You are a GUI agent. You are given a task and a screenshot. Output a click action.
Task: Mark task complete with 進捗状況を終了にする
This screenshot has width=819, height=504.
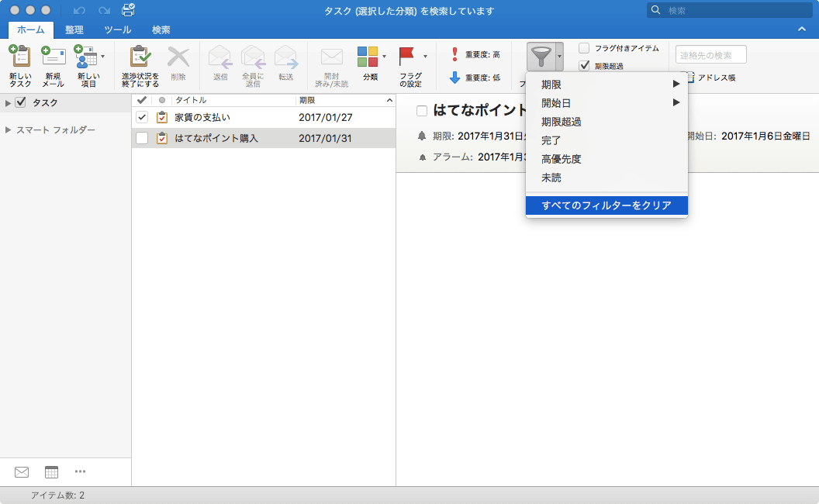140,56
